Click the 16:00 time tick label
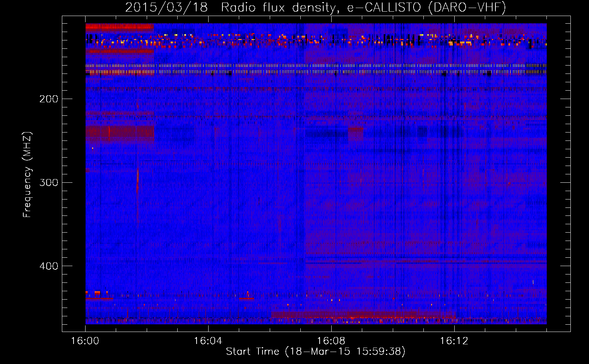Screen dimensions: 589x364 (x=85, y=341)
